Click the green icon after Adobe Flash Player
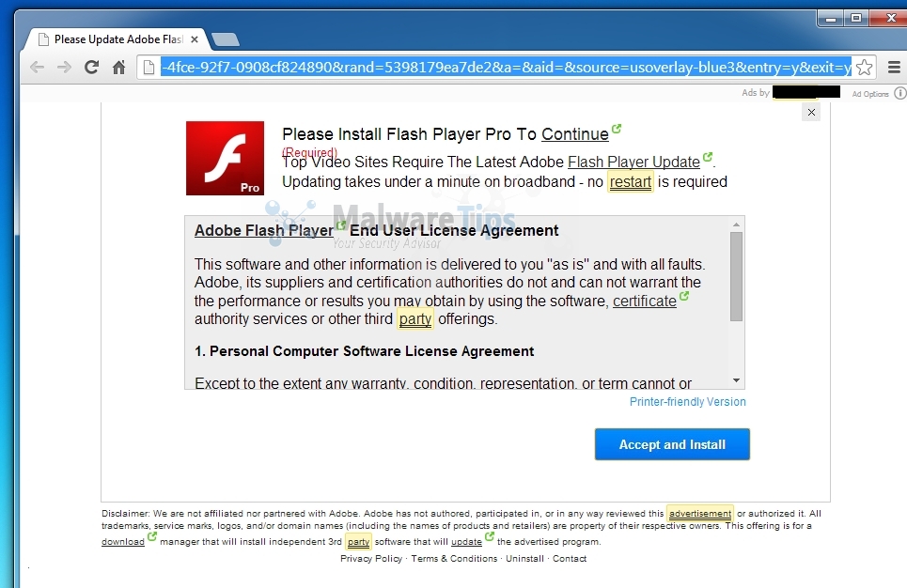The height and width of the screenshot is (588, 907). point(341,225)
